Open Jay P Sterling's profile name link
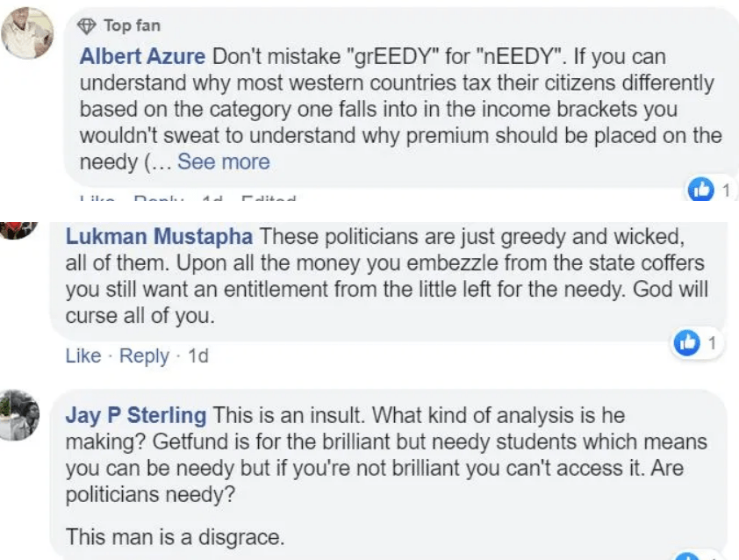The height and width of the screenshot is (560, 739). point(136,415)
